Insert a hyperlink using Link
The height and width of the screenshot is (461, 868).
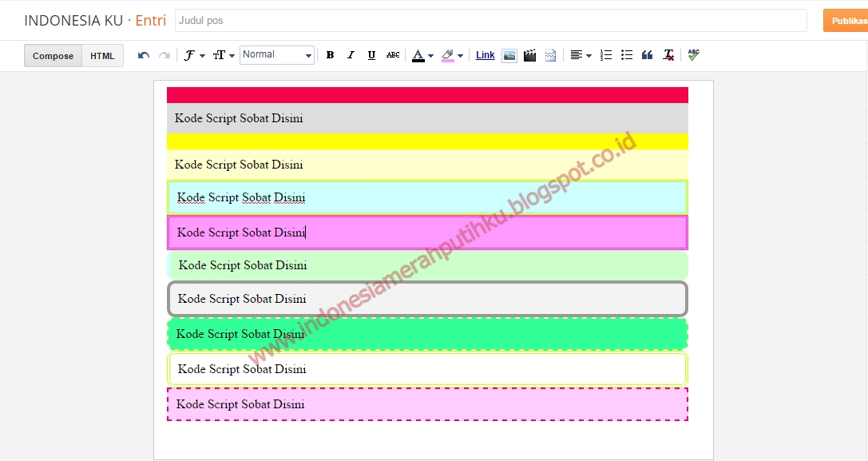pos(485,55)
